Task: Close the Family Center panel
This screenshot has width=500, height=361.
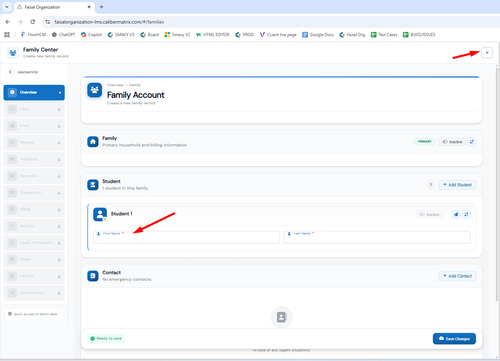Action: (487, 53)
